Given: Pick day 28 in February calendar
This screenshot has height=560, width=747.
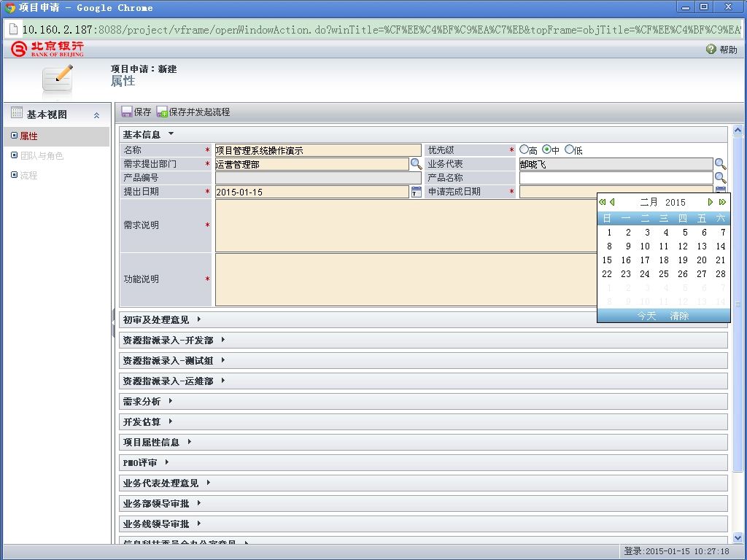Looking at the screenshot, I should point(720,274).
